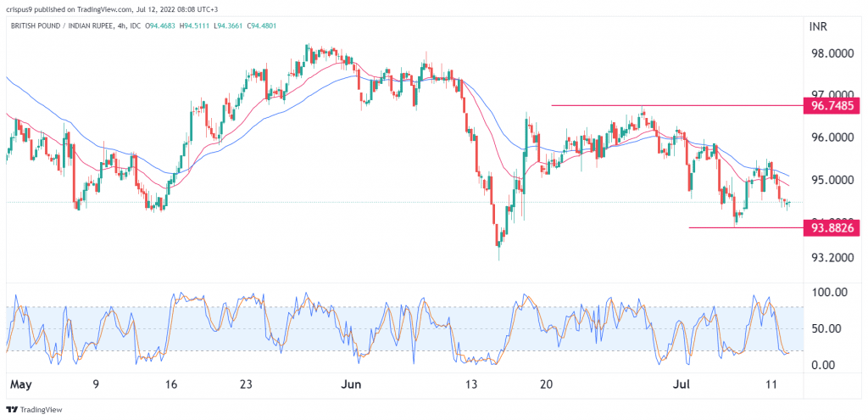Screen dimensions: 868x420
Task: Click the 96.7485 resistance price label
Action: [x=832, y=105]
